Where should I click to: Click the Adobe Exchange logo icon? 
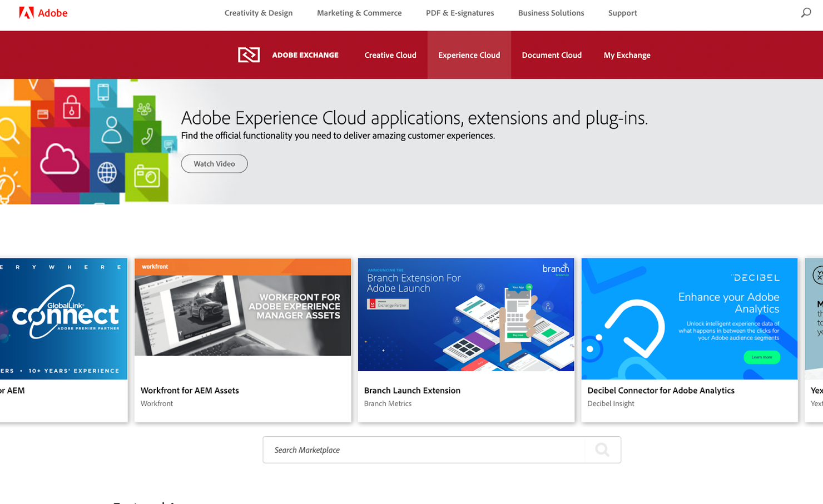[249, 54]
